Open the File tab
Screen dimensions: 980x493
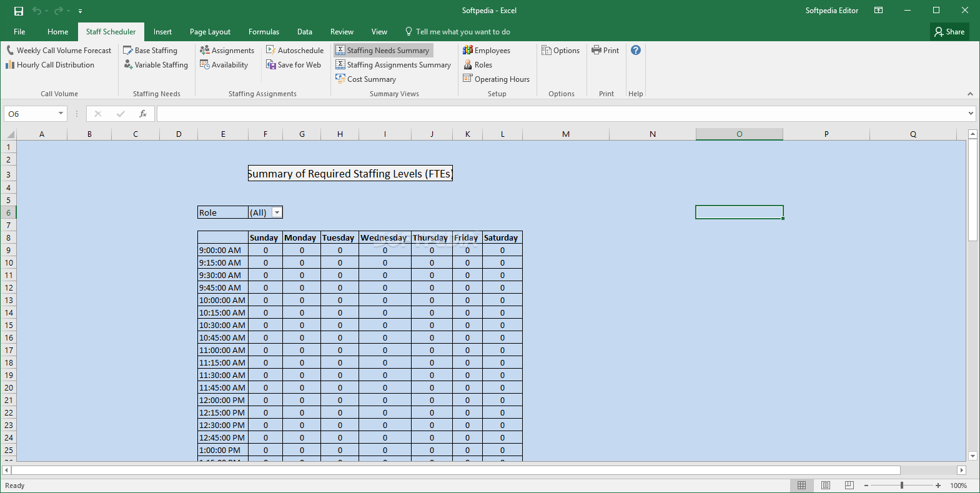[19, 32]
